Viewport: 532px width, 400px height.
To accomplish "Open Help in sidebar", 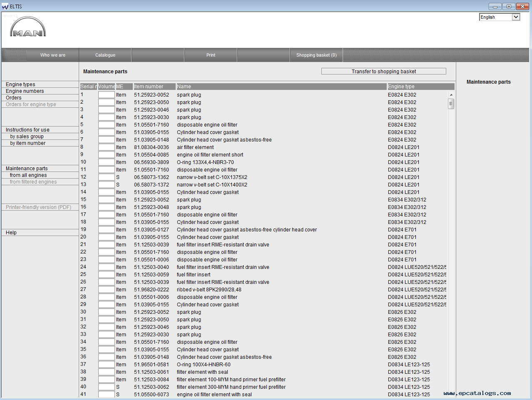I will (11, 233).
